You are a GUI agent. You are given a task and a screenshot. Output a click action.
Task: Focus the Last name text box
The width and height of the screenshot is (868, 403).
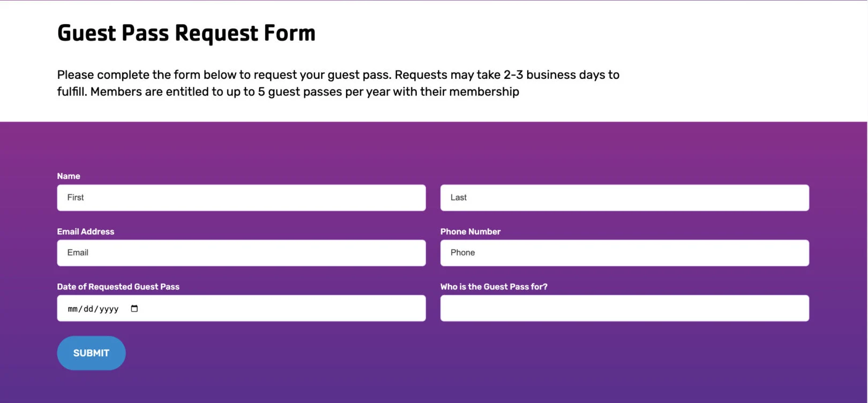click(x=624, y=198)
